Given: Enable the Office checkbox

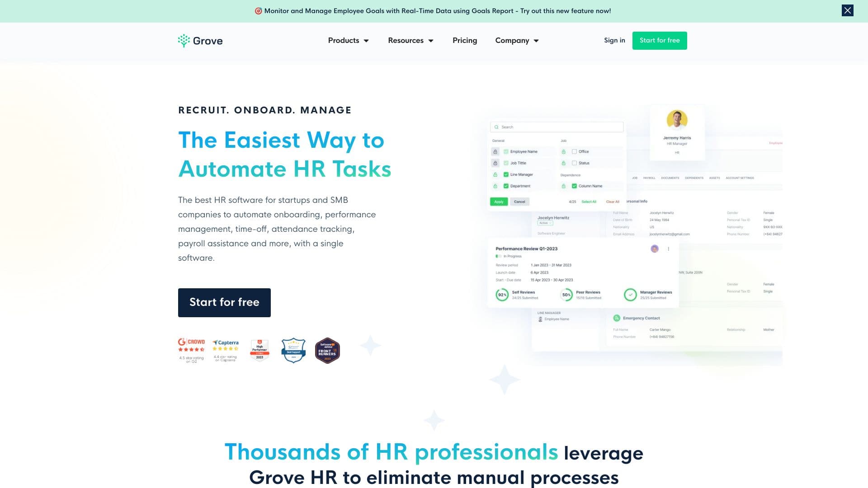Looking at the screenshot, I should (575, 151).
